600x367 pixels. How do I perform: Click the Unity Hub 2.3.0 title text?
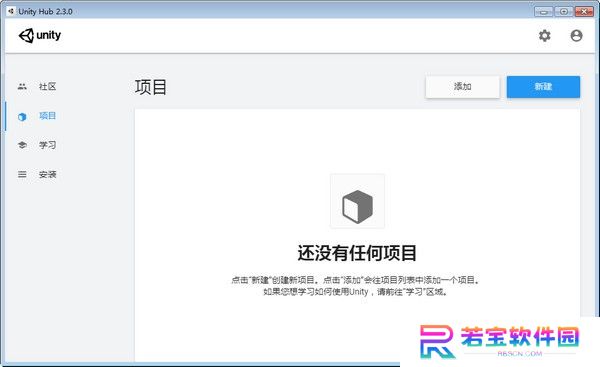(x=45, y=11)
